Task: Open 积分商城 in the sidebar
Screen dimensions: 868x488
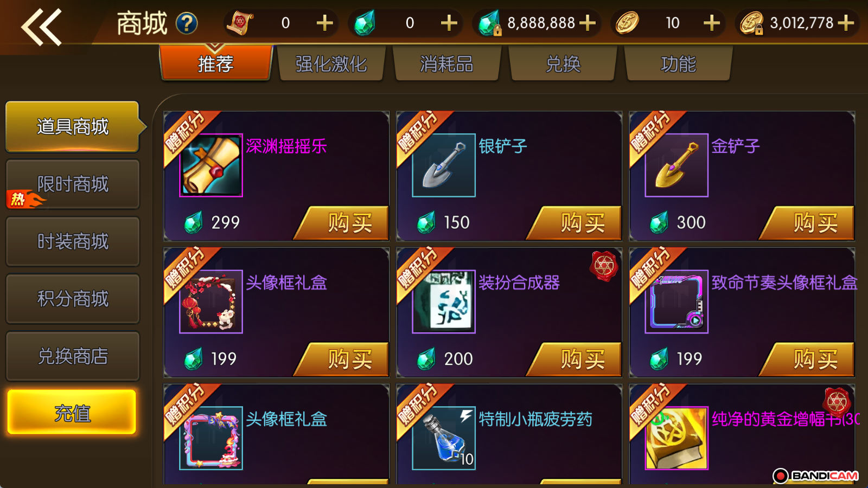Action: coord(73,299)
